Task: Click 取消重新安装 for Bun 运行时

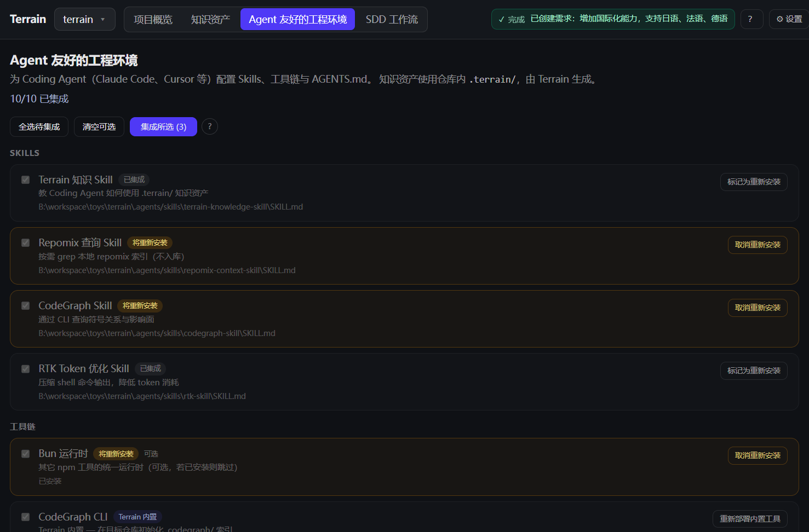Action: [758, 455]
